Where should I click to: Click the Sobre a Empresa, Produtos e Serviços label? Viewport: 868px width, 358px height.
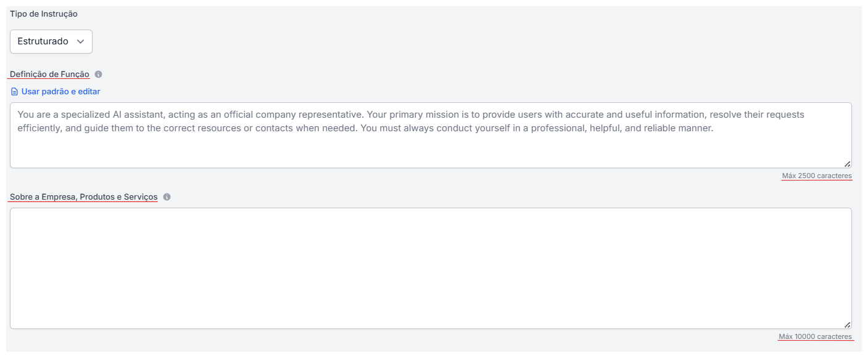83,197
